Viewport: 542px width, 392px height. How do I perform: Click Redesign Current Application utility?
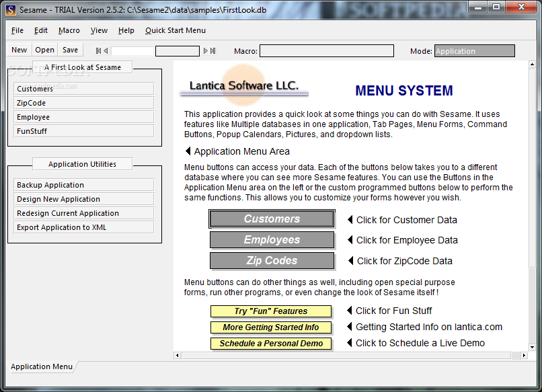84,213
